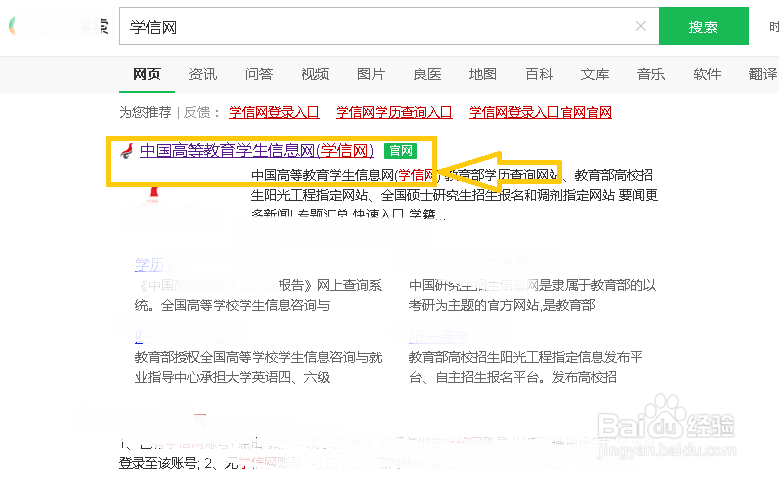The height and width of the screenshot is (477, 779).
Task: Click the red CHSI favicon beside result title
Action: 127,151
